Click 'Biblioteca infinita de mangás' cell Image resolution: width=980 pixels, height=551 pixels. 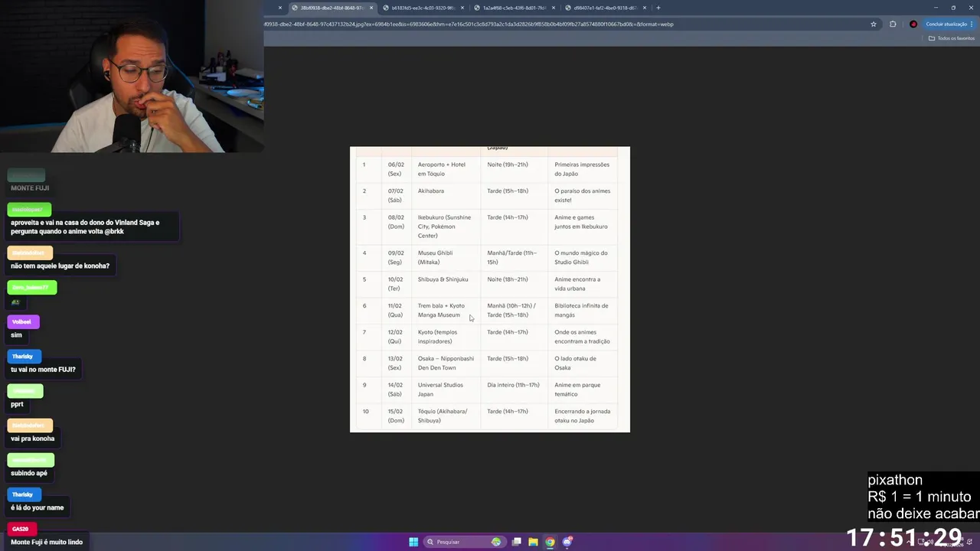[581, 310]
